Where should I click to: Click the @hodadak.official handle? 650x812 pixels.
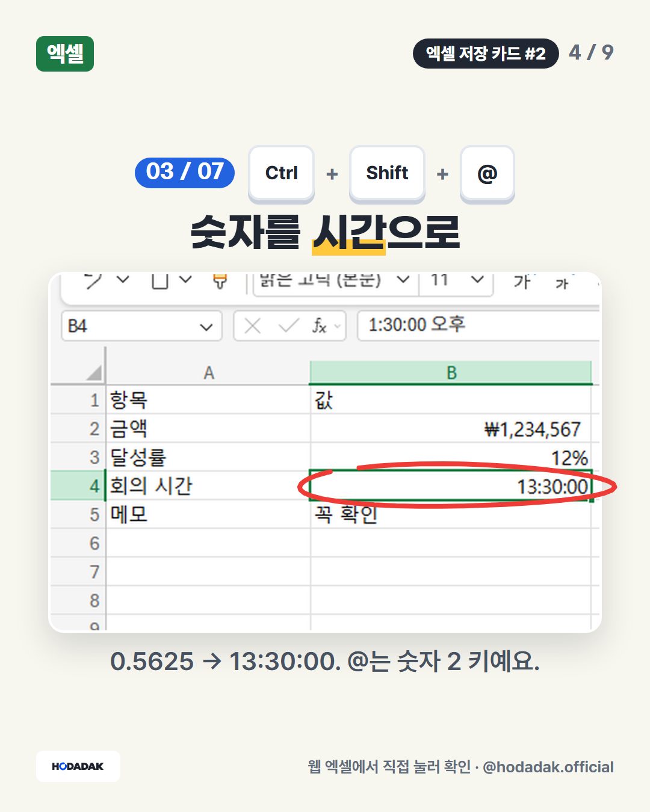point(548,767)
